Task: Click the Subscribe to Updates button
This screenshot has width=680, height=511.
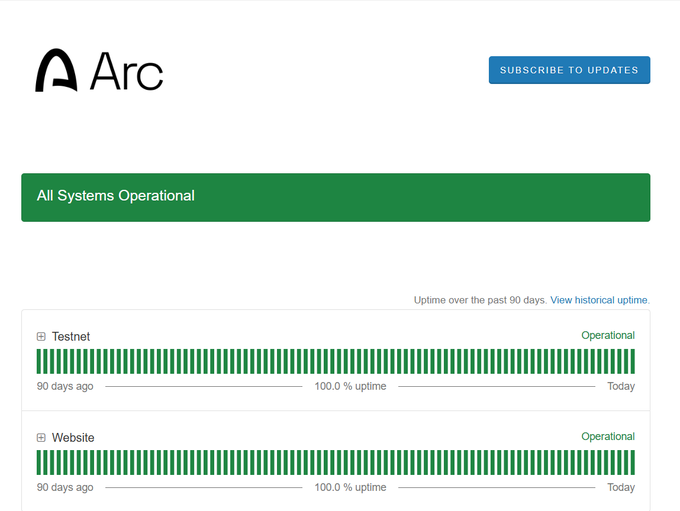Action: pyautogui.click(x=569, y=70)
